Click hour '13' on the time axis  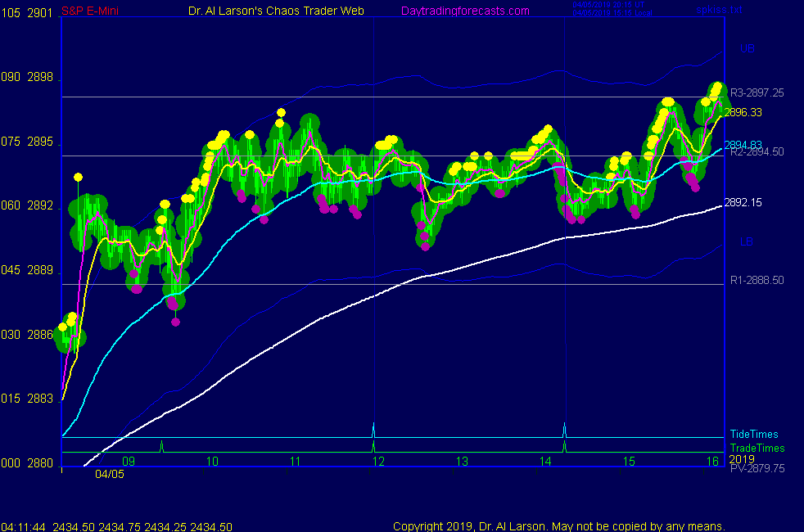[x=462, y=462]
